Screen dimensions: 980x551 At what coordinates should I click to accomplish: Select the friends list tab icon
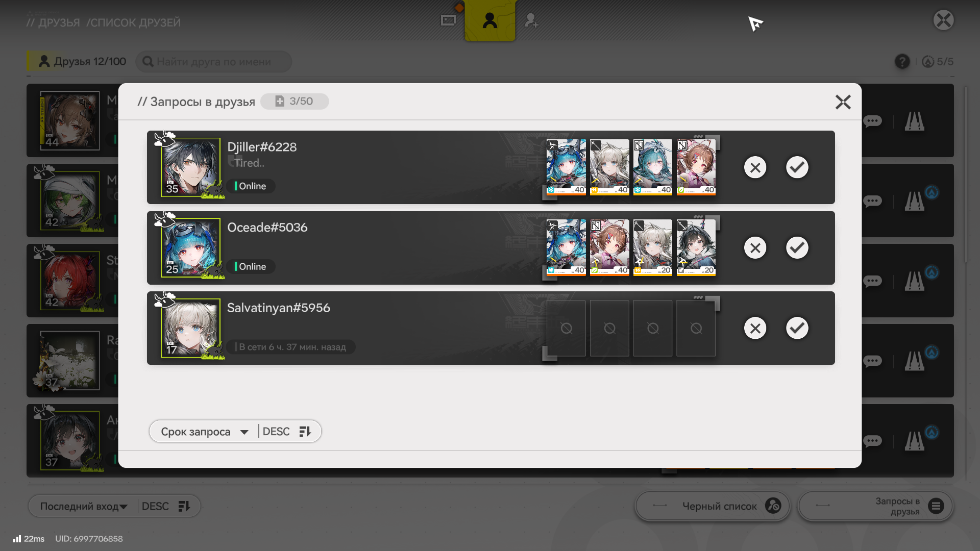pos(489,20)
